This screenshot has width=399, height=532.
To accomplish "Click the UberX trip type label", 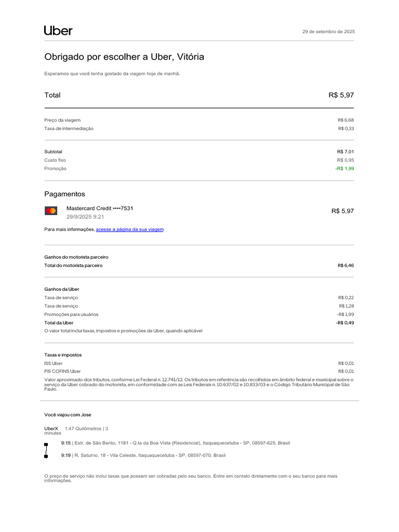I will click(x=51, y=429).
